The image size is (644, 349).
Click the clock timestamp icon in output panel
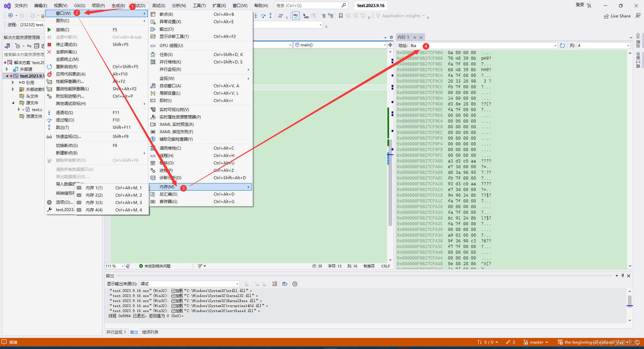(x=295, y=284)
